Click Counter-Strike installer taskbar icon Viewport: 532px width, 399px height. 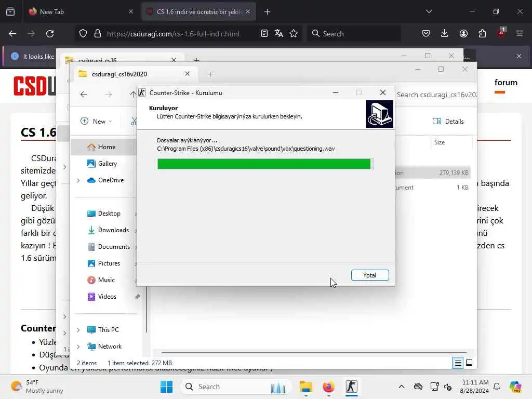[352, 387]
